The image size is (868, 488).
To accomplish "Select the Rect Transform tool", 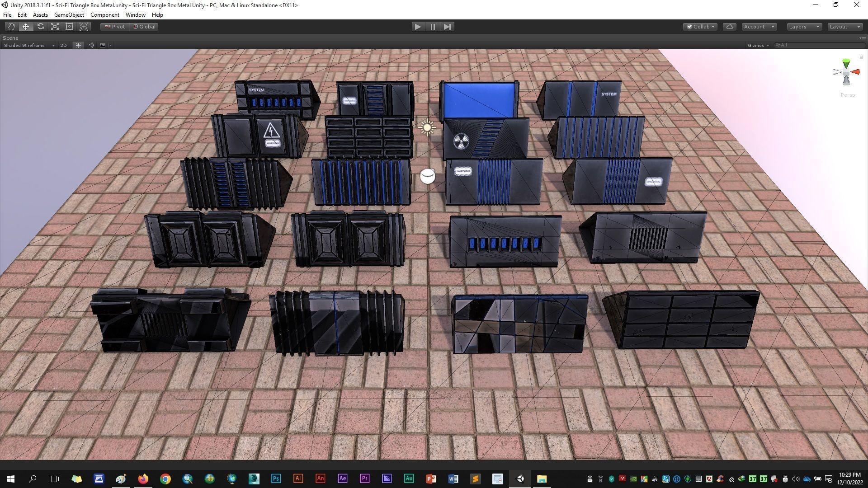I will click(x=69, y=27).
